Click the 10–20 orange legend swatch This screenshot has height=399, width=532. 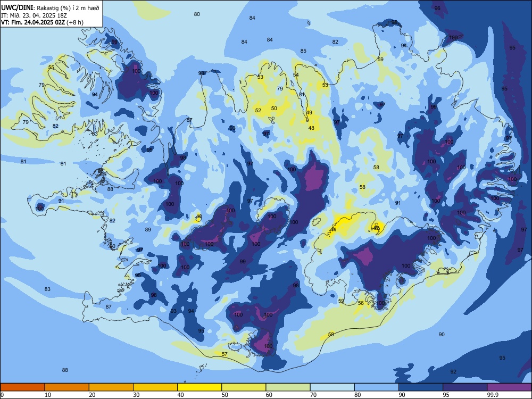tap(67, 387)
